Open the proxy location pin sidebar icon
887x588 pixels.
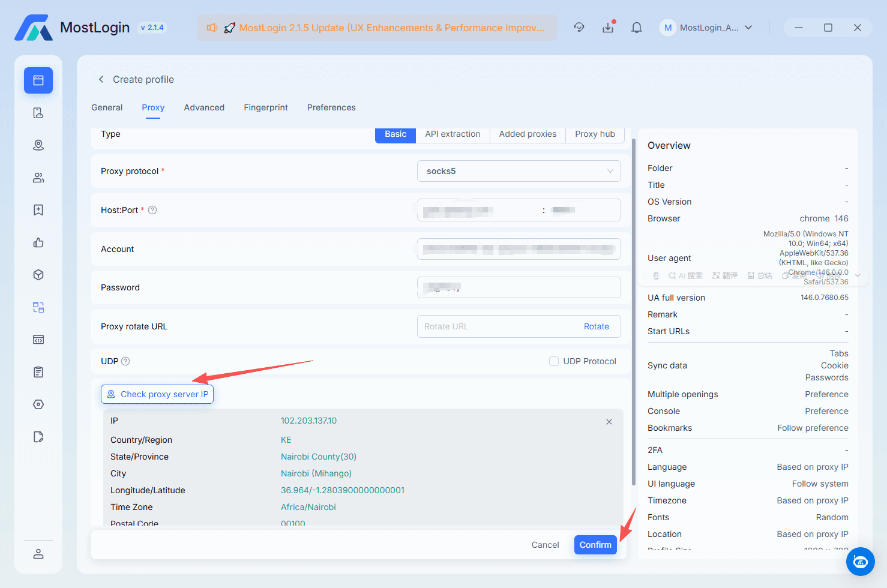click(38, 145)
